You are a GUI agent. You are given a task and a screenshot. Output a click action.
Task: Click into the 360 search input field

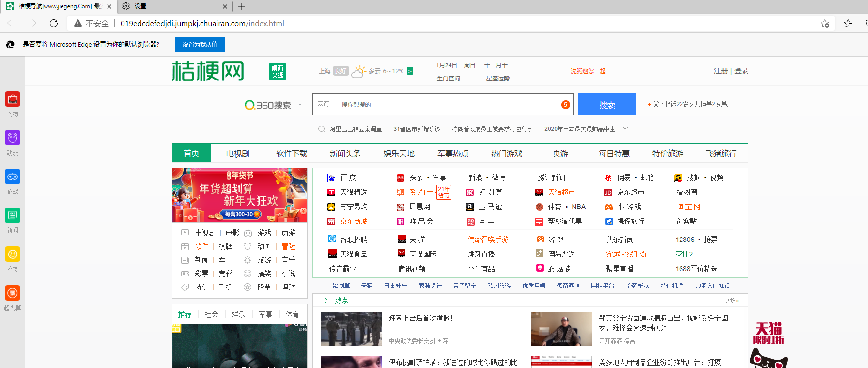pyautogui.click(x=443, y=104)
